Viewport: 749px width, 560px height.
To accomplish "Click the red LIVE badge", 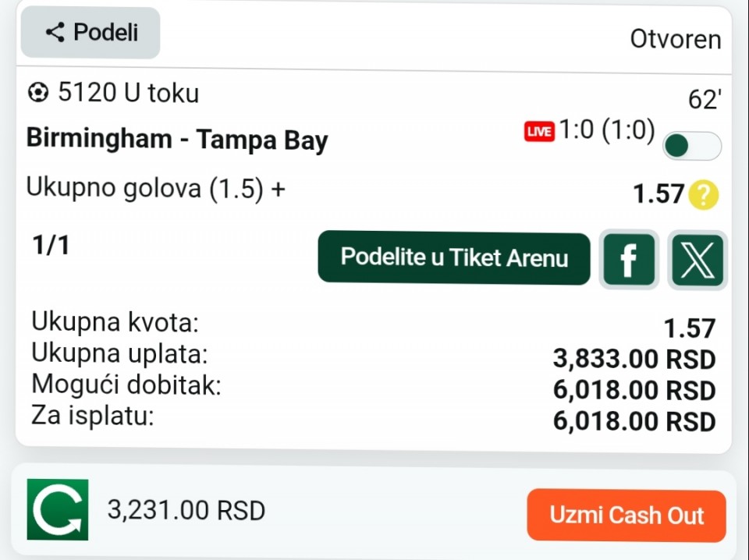I will pos(539,131).
